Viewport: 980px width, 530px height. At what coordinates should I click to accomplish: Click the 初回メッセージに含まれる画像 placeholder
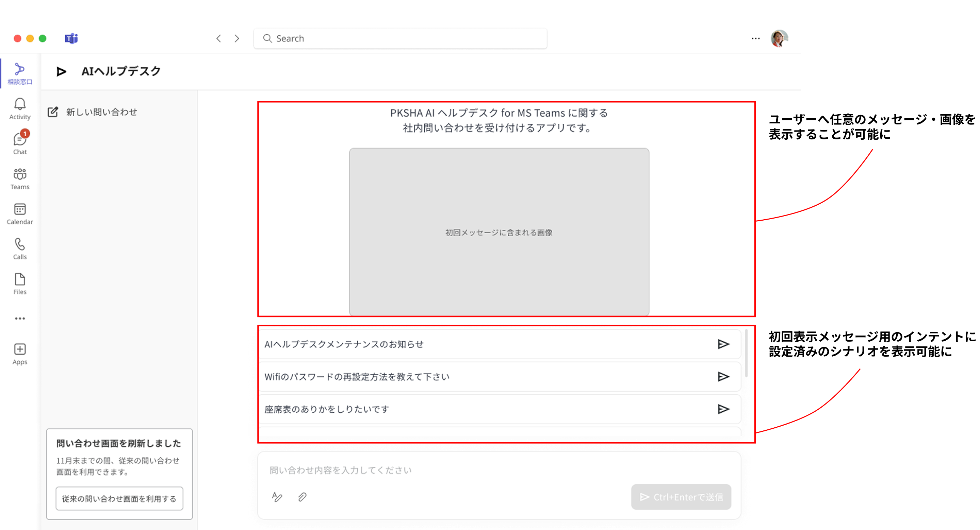tap(499, 232)
